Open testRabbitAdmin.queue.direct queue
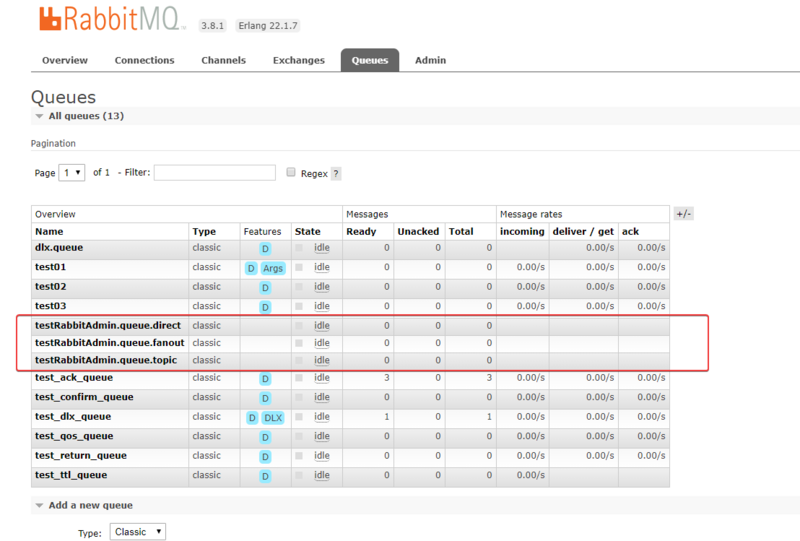800x541 pixels. (x=108, y=326)
